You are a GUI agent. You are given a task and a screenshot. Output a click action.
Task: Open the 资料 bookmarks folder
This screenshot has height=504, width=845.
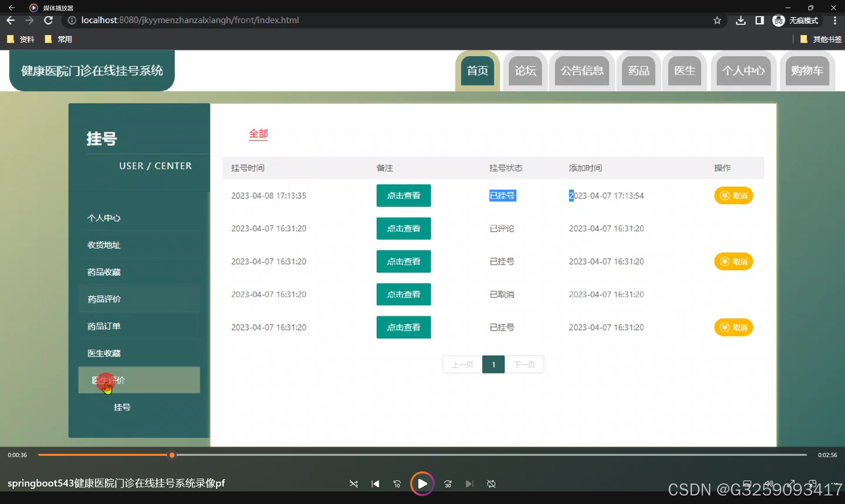click(x=21, y=39)
